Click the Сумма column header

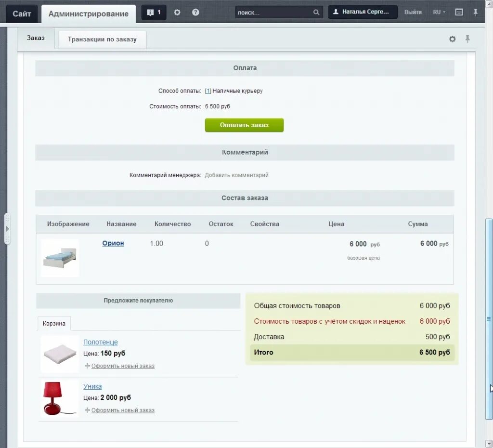(x=418, y=224)
